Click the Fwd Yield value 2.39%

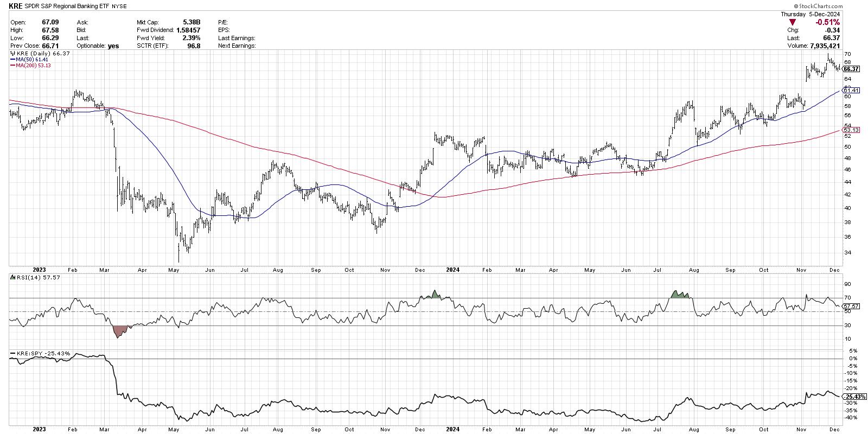click(190, 38)
